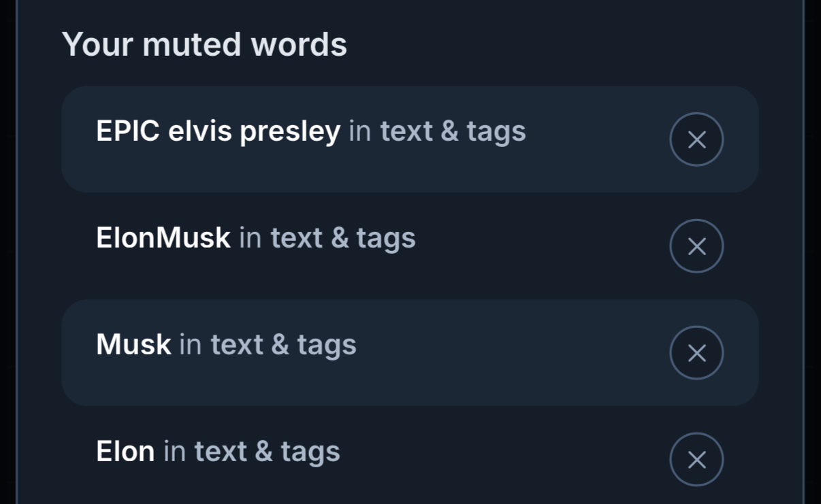Delete ElonMusk from muted words
The image size is (821, 504).
[x=696, y=246]
